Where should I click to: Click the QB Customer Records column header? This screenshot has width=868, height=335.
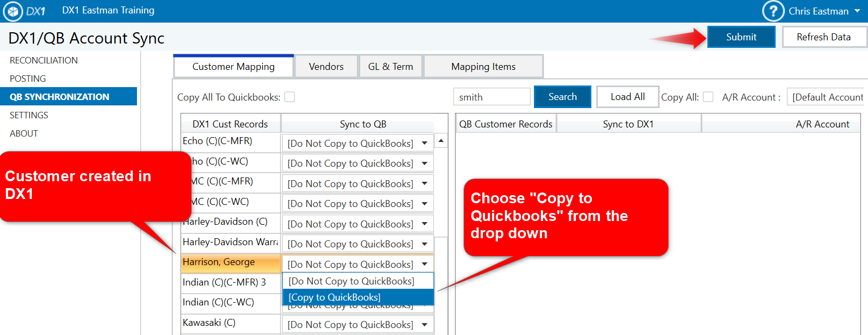[505, 124]
